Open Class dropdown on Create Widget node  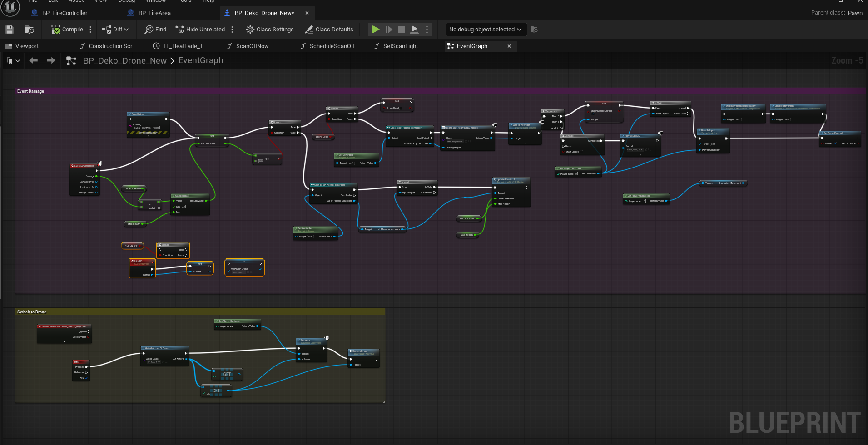click(455, 141)
